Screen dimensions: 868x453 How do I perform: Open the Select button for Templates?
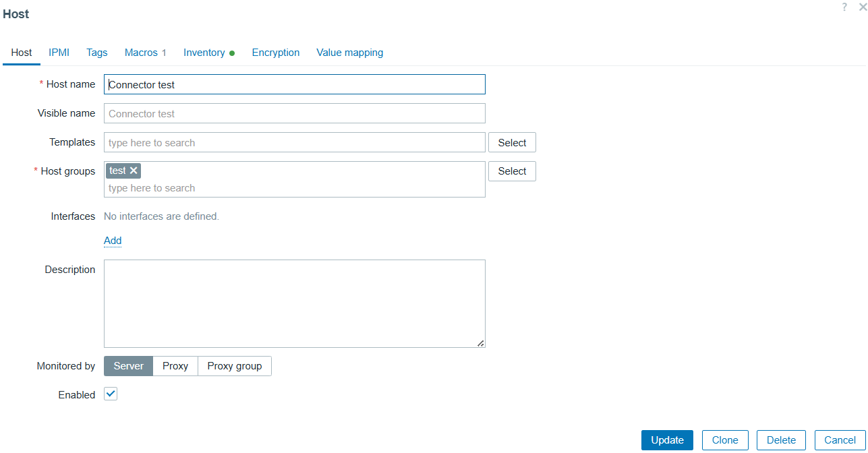point(512,142)
